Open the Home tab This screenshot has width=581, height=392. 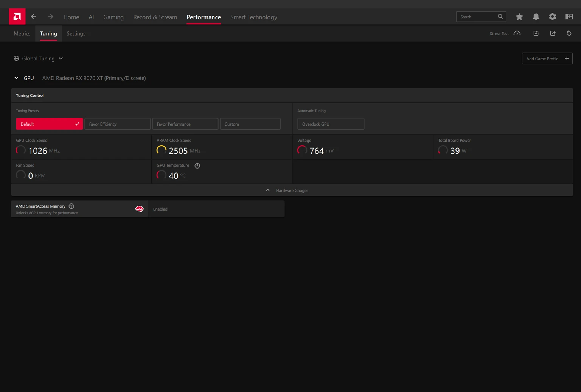[x=71, y=17]
